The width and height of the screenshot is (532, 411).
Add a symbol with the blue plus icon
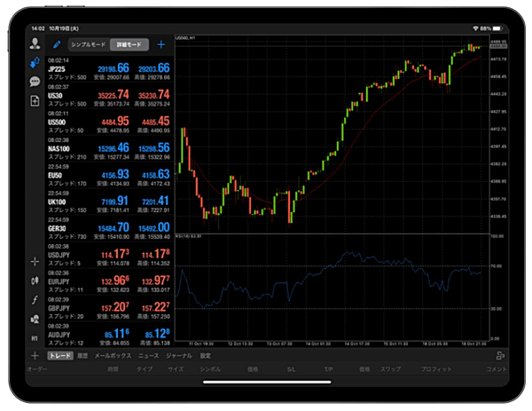pos(161,44)
